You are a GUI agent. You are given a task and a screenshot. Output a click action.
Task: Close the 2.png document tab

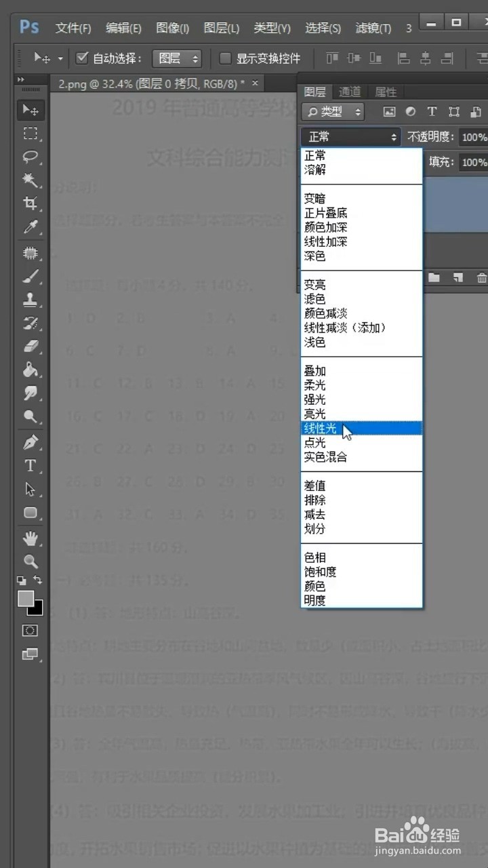255,83
